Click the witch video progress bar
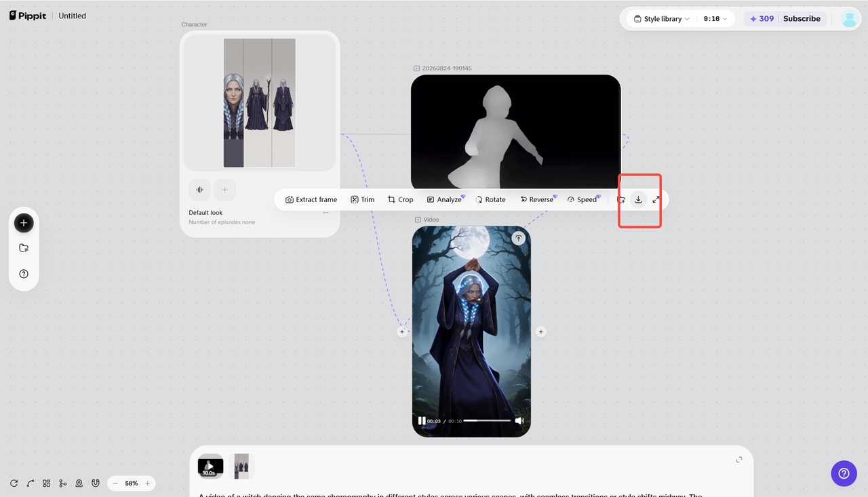 coord(487,421)
